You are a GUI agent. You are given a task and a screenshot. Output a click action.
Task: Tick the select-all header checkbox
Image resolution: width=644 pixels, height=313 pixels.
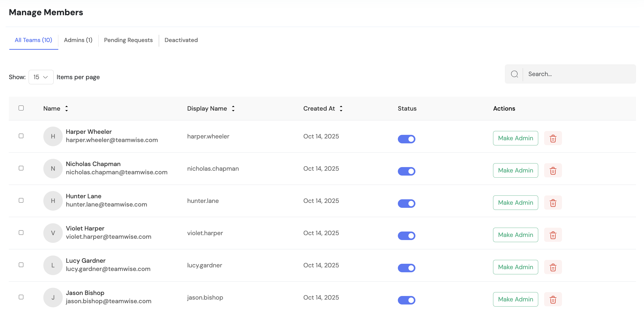click(21, 108)
